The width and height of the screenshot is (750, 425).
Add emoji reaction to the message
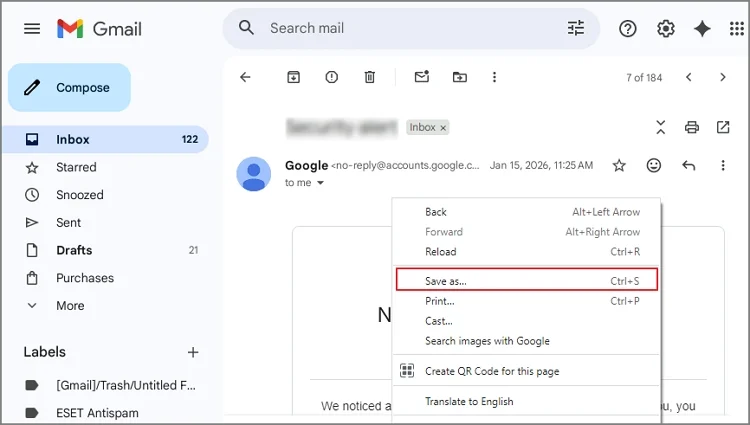pyautogui.click(x=654, y=165)
